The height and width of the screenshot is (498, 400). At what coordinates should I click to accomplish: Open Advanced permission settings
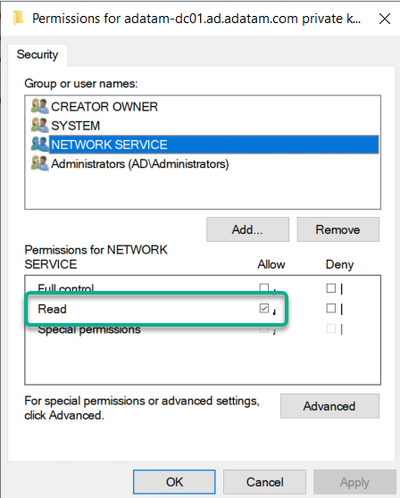pos(330,406)
